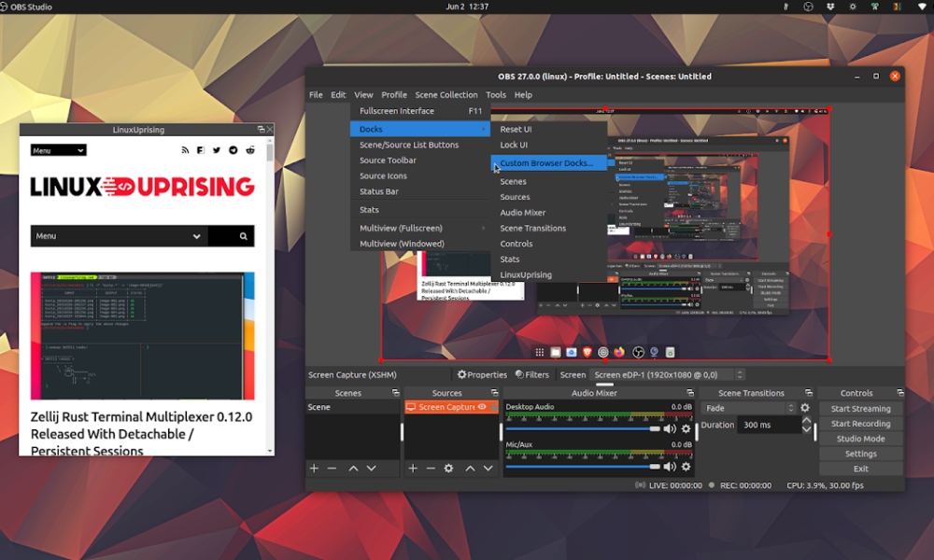Click Start Recording button
Viewport: 934px width, 560px height.
coord(861,423)
